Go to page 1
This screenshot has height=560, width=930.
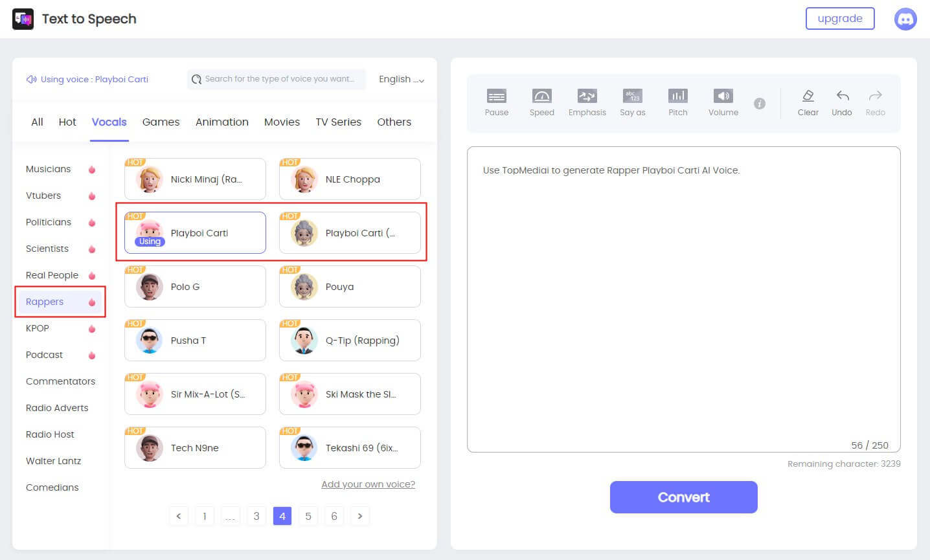(x=205, y=516)
